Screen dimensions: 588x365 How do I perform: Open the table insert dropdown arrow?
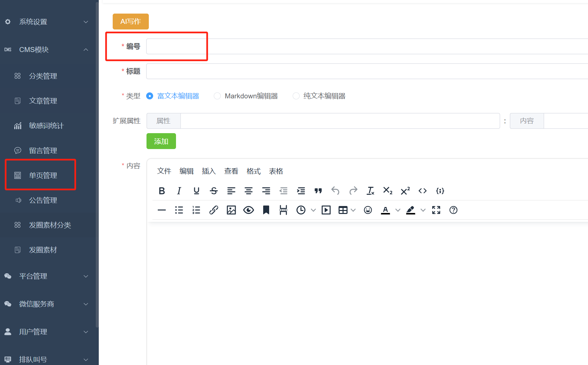tap(353, 210)
